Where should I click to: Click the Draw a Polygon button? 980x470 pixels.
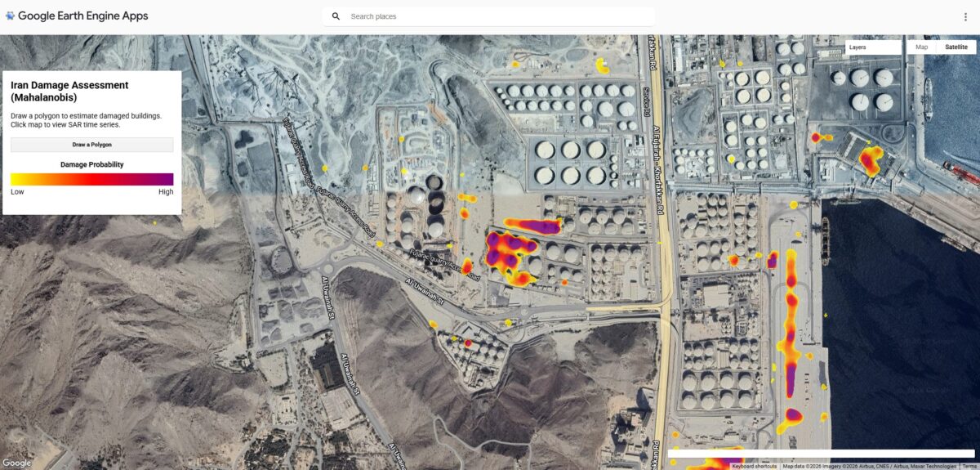tap(91, 145)
